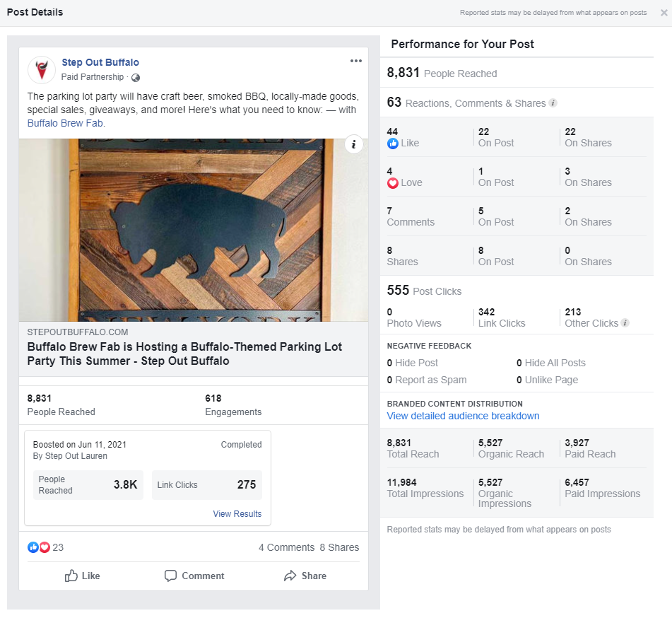The height and width of the screenshot is (618, 672).
Task: Click the Step Out Buffalo profile picture
Action: coord(42,69)
